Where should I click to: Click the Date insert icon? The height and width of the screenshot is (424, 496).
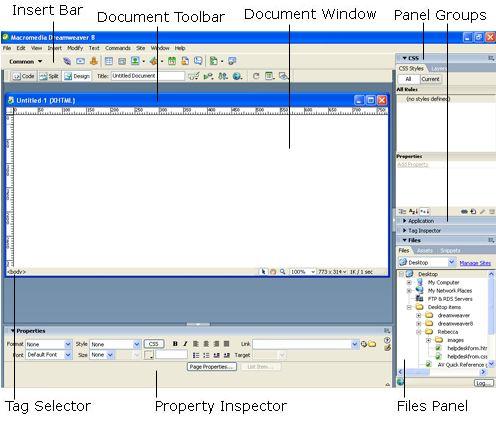point(172,61)
